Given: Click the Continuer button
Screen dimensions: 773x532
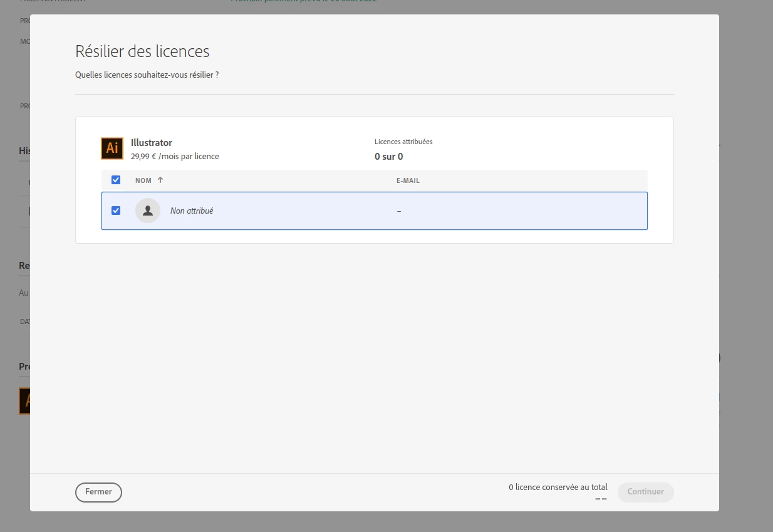Looking at the screenshot, I should pyautogui.click(x=646, y=492).
